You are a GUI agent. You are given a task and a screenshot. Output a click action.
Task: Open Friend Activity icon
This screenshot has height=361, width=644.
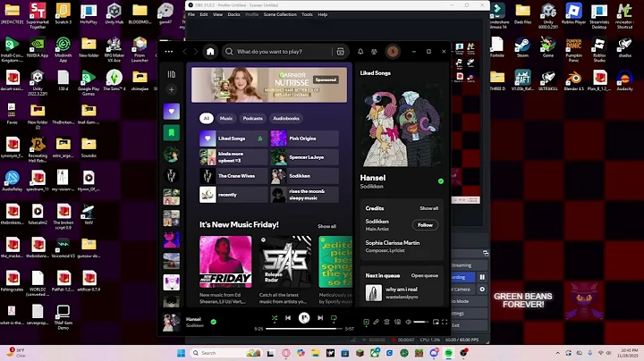pyautogui.click(x=374, y=52)
